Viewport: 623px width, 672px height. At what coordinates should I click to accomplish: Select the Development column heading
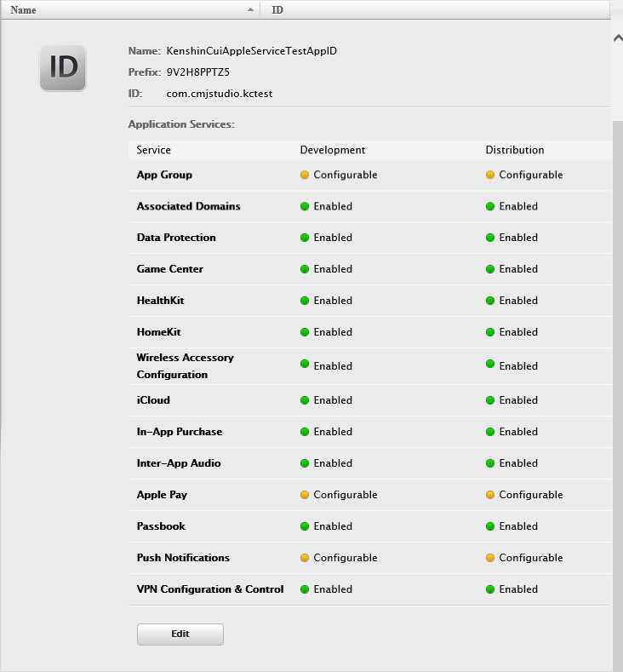(x=333, y=150)
